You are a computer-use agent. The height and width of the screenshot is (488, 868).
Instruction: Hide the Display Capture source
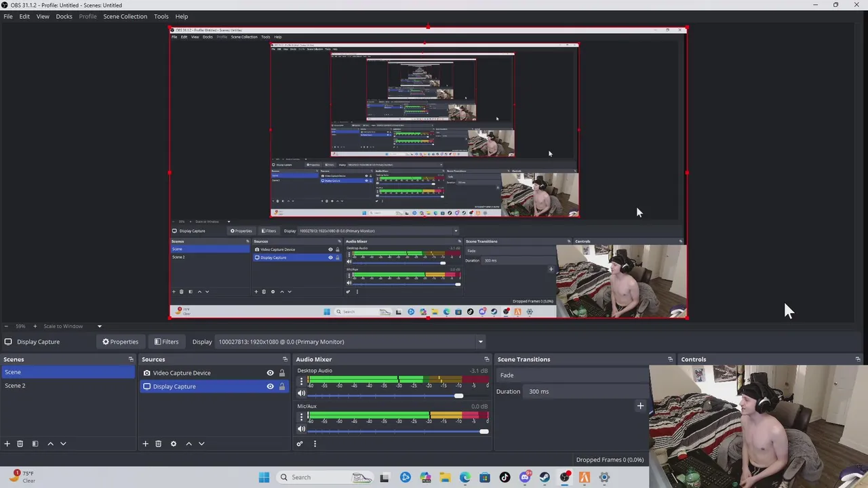pyautogui.click(x=270, y=386)
